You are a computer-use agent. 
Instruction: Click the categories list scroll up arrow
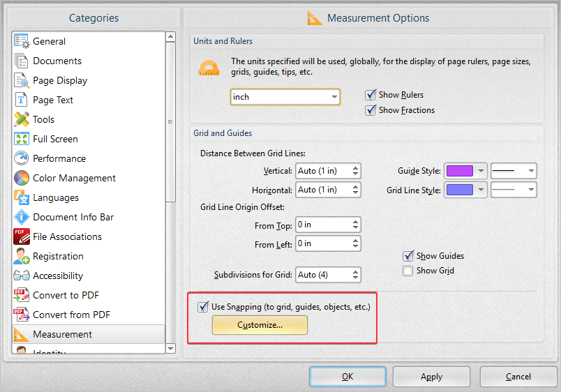(171, 36)
